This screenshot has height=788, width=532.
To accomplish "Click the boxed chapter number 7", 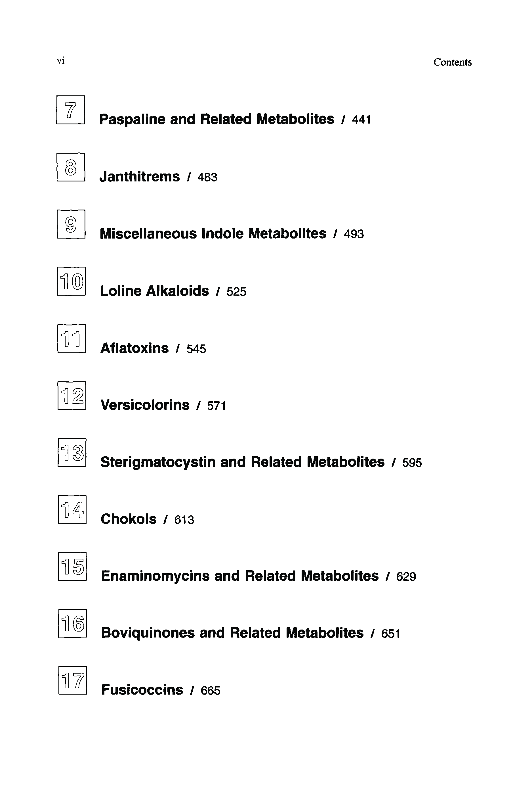I will pos(70,110).
